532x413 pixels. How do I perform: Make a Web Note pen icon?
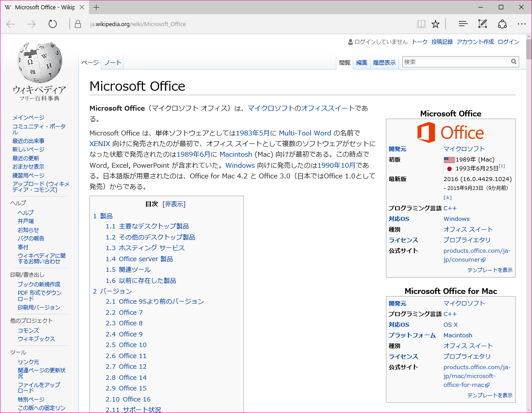482,24
